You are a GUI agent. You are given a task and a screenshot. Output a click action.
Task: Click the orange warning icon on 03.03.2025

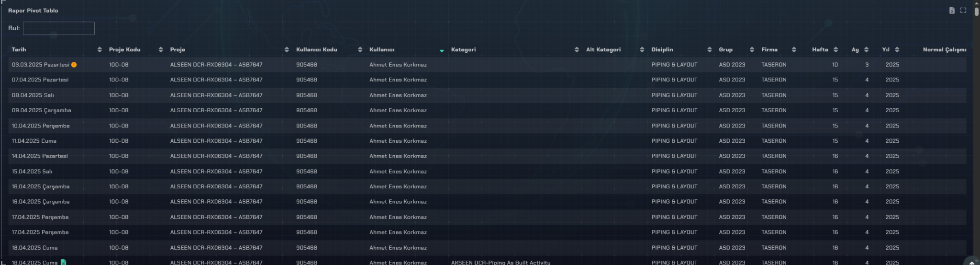(x=74, y=65)
